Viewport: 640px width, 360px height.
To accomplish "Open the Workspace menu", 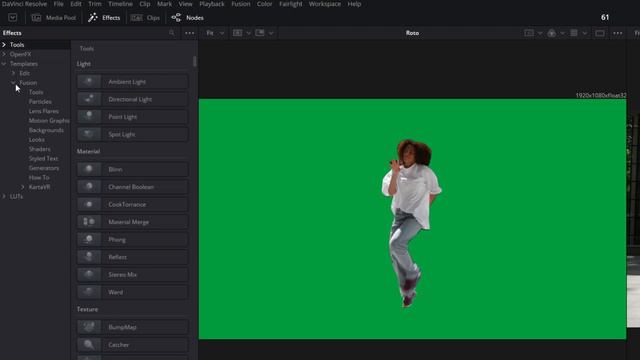I will (x=324, y=4).
